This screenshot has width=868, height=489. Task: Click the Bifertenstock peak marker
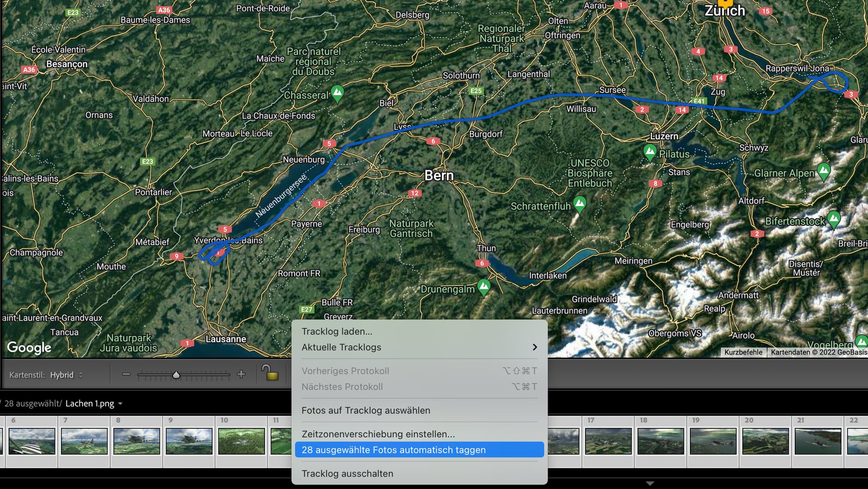pos(834,219)
